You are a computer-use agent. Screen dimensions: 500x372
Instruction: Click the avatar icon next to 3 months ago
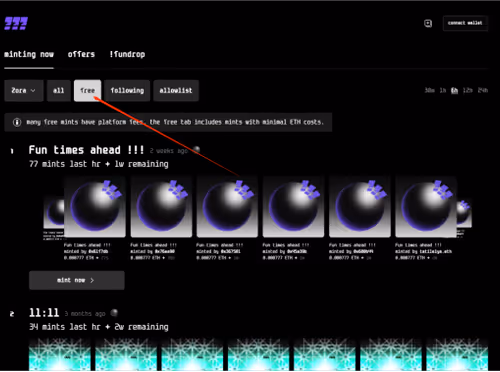[114, 313]
